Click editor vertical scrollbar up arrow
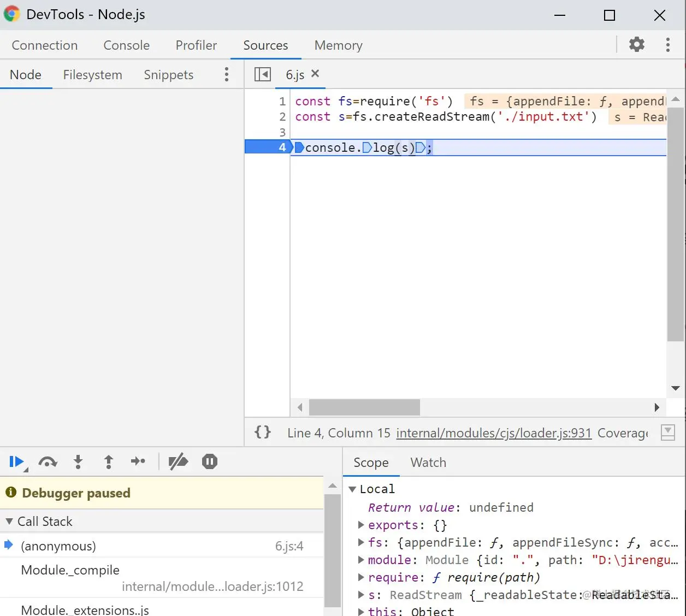This screenshot has width=686, height=616. point(676,99)
